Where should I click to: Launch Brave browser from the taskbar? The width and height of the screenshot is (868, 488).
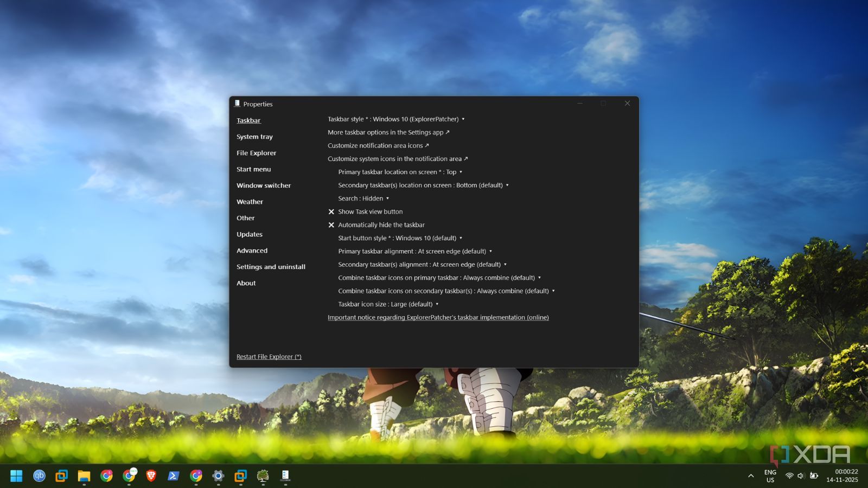(x=151, y=476)
